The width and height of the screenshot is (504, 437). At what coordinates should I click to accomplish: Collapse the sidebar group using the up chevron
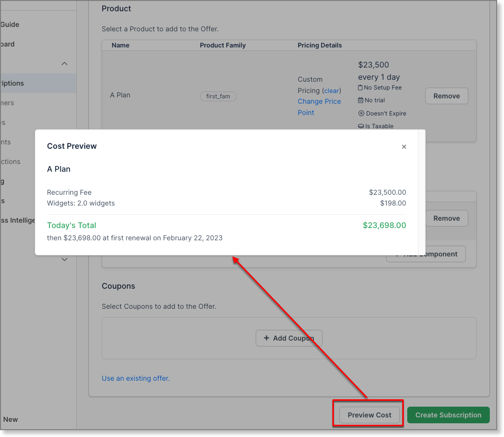(64, 64)
